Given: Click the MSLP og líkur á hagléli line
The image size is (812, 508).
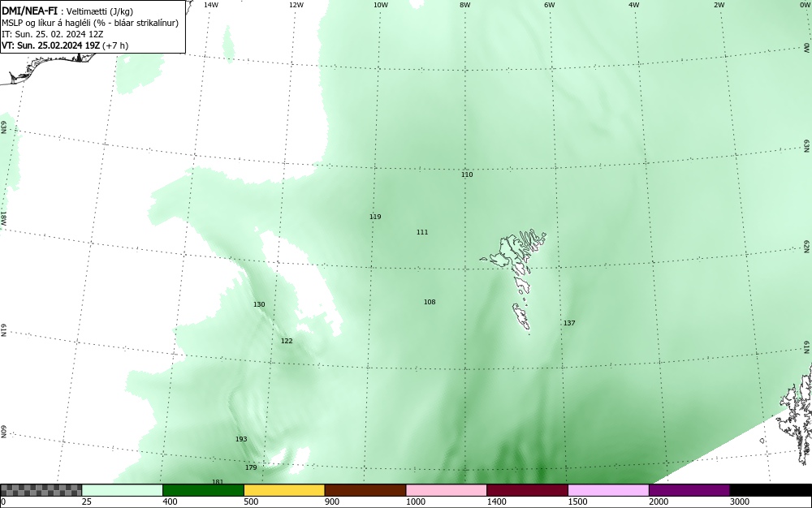Looking at the screenshot, I should pyautogui.click(x=90, y=24).
